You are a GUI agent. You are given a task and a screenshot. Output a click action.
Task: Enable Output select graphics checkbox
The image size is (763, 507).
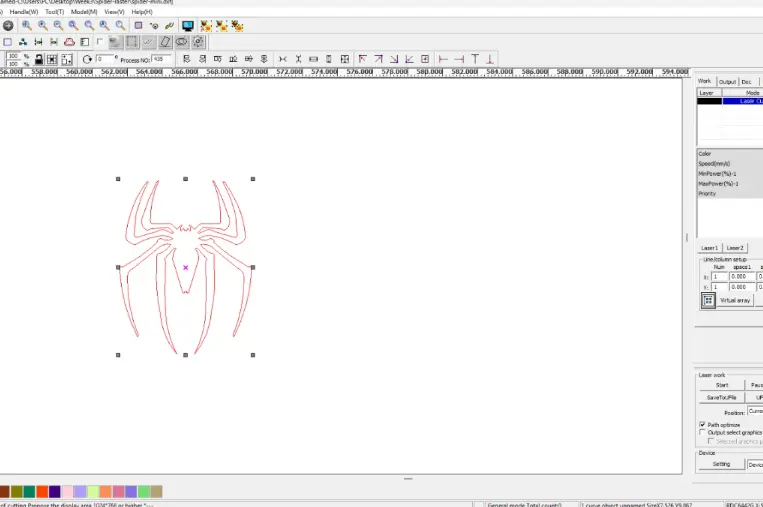tap(702, 432)
